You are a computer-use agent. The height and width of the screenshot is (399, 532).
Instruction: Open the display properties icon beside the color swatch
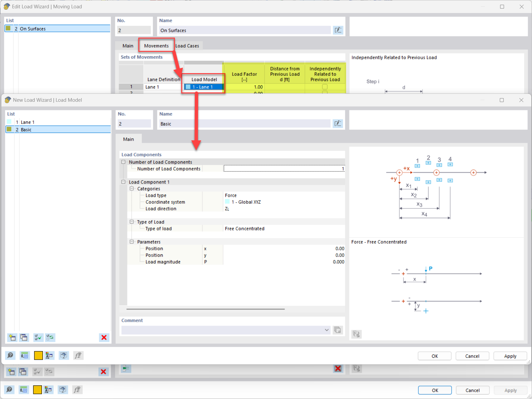pos(50,355)
